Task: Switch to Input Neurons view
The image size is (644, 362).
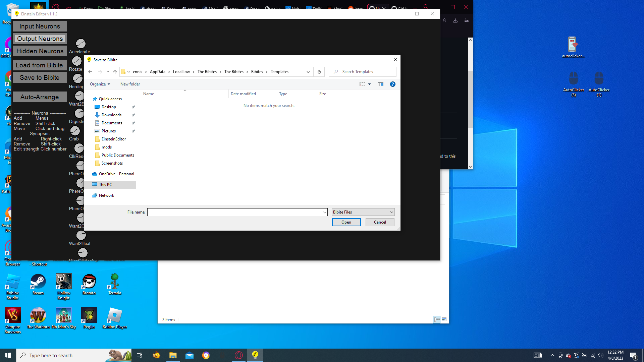Action: 40,26
